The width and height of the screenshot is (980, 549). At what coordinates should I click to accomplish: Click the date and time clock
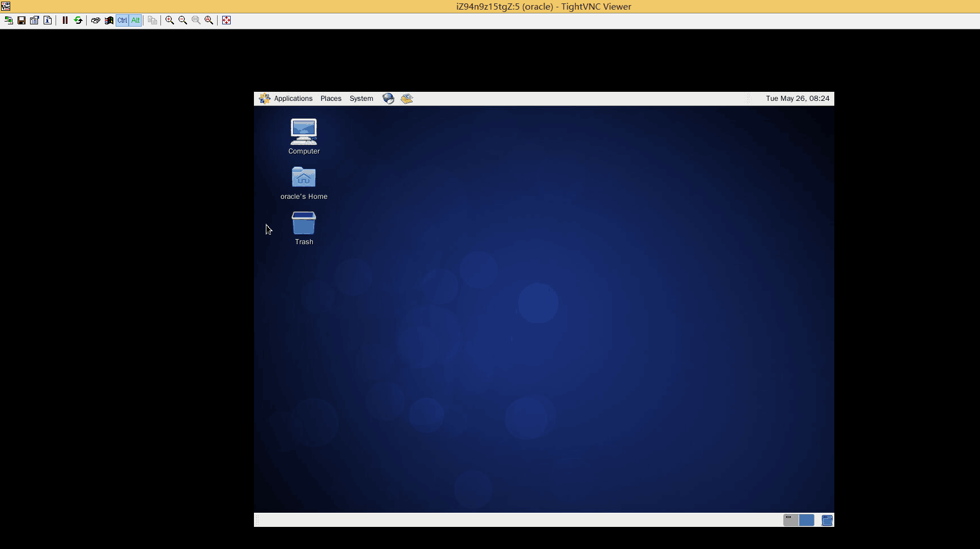click(x=797, y=99)
